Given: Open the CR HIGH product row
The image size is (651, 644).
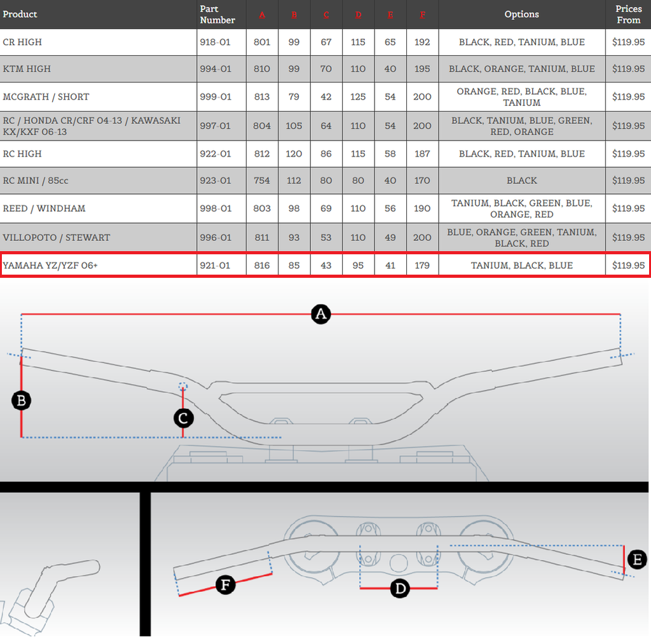Looking at the screenshot, I should (x=23, y=42).
